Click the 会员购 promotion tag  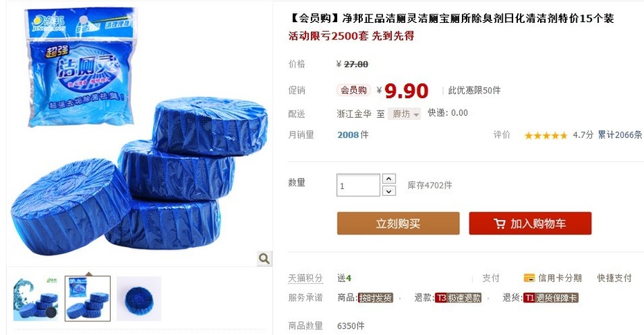click(354, 90)
